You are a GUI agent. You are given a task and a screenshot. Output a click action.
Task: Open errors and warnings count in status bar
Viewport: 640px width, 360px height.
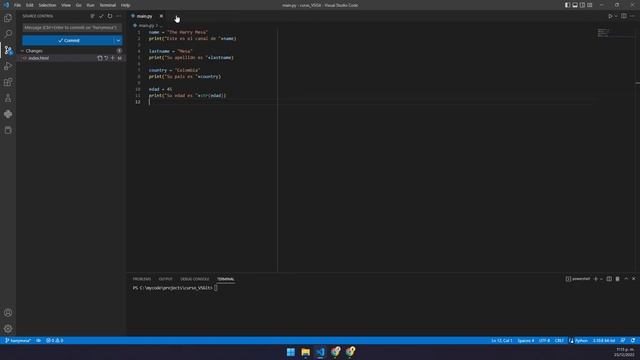(x=55, y=340)
